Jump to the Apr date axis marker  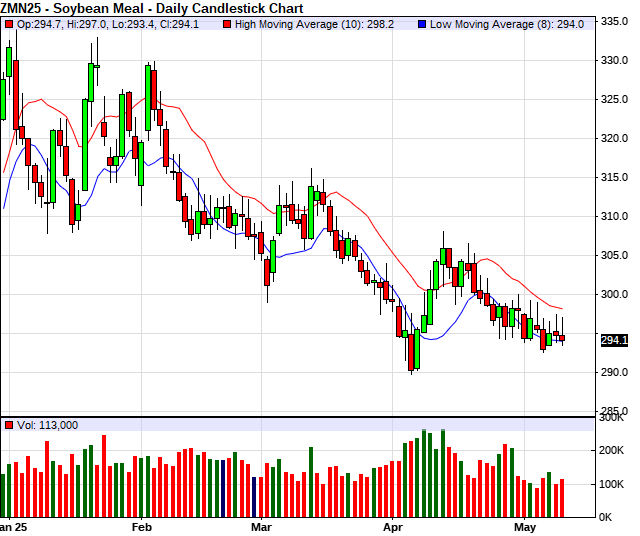pos(393,525)
